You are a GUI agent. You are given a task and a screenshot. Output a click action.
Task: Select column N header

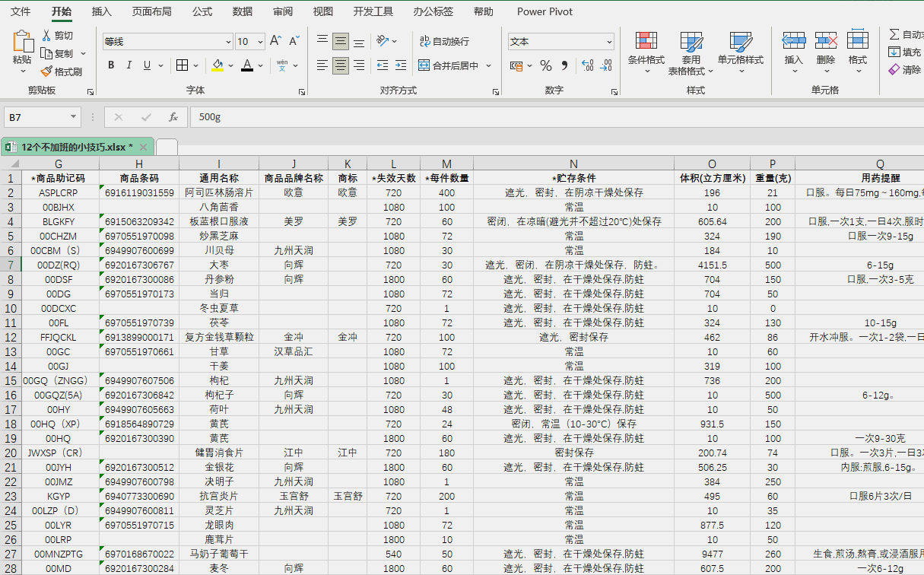coord(573,164)
